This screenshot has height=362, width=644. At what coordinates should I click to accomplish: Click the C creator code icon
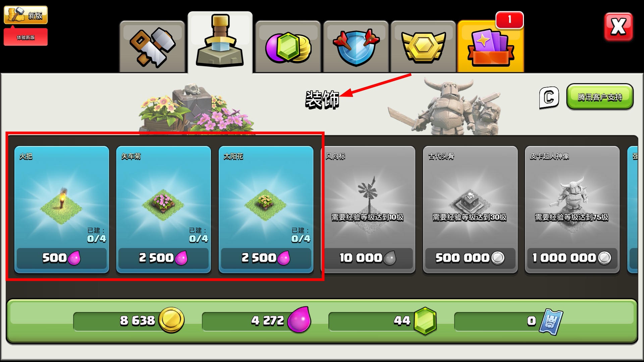pos(549,98)
